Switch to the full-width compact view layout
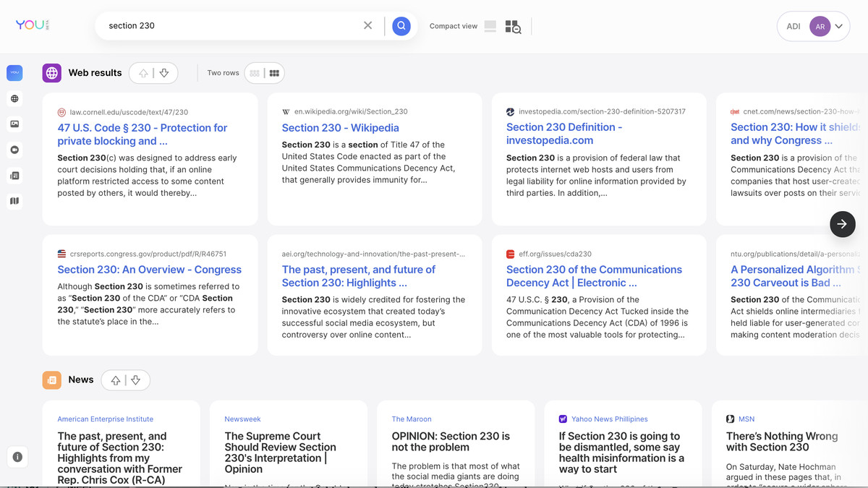This screenshot has width=868, height=488. pyautogui.click(x=490, y=27)
